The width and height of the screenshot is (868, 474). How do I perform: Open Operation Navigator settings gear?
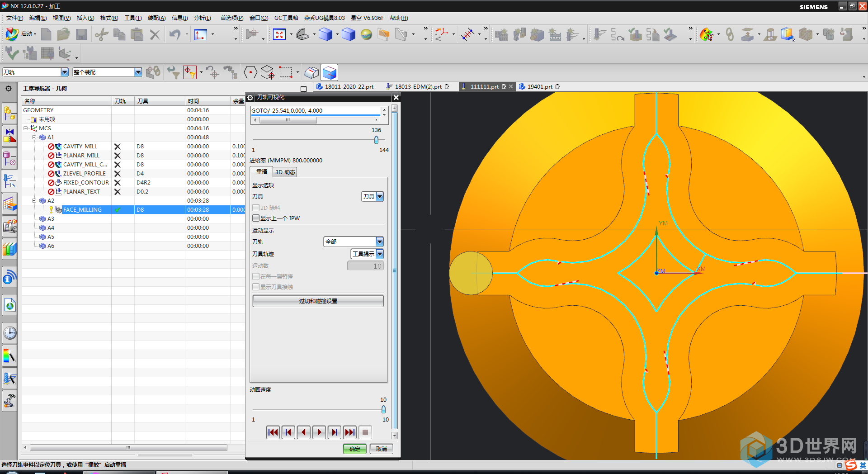tap(9, 88)
